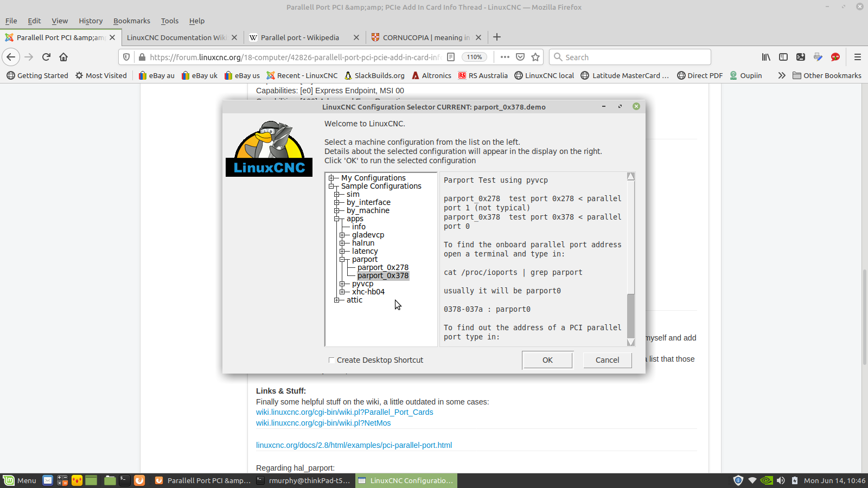Screen dimensions: 868x488
Task: Open page actions three-dot menu
Action: (505, 57)
